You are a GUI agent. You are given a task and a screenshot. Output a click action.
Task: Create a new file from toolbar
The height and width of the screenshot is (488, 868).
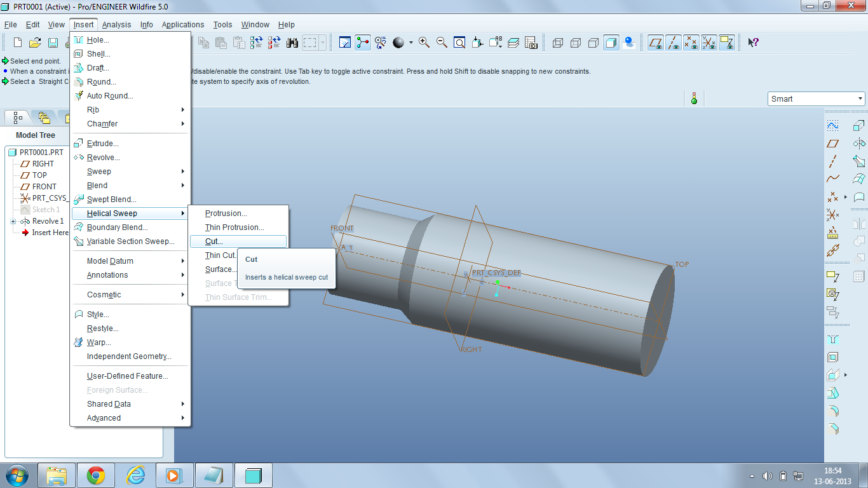[x=18, y=43]
